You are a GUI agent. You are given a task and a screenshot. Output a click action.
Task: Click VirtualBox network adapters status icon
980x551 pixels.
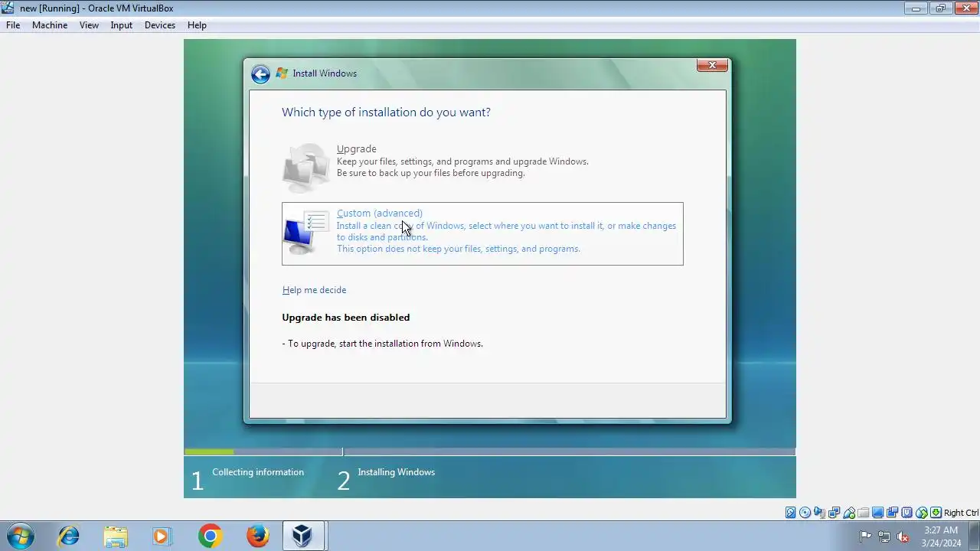click(x=834, y=513)
